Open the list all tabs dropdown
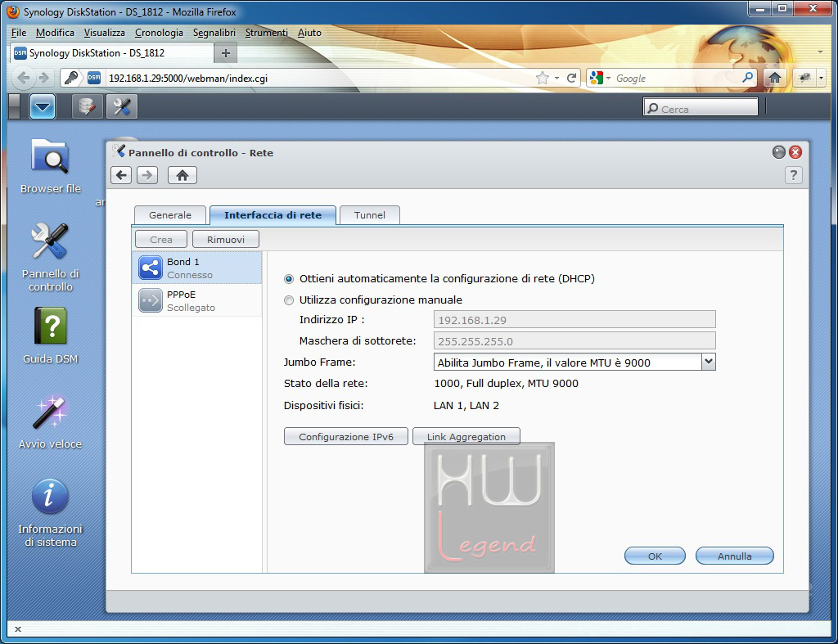Screen dimensions: 838x644 (820, 52)
